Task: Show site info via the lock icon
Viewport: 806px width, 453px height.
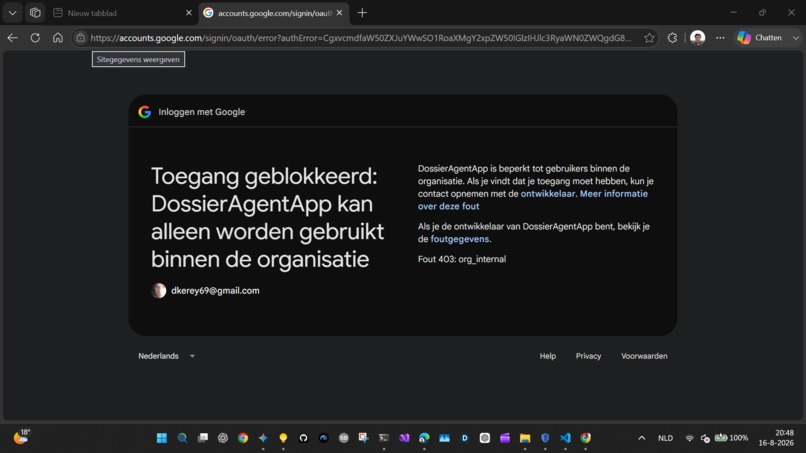Action: (x=80, y=38)
